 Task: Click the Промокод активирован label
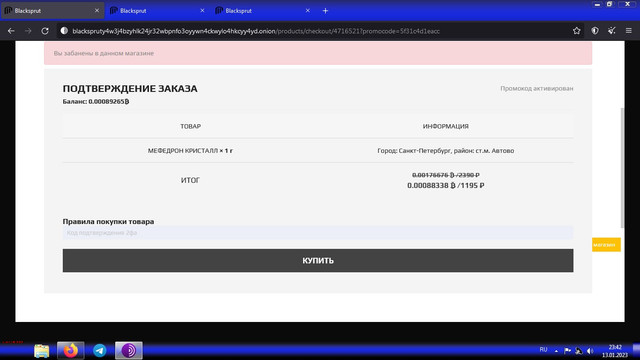pyautogui.click(x=536, y=88)
